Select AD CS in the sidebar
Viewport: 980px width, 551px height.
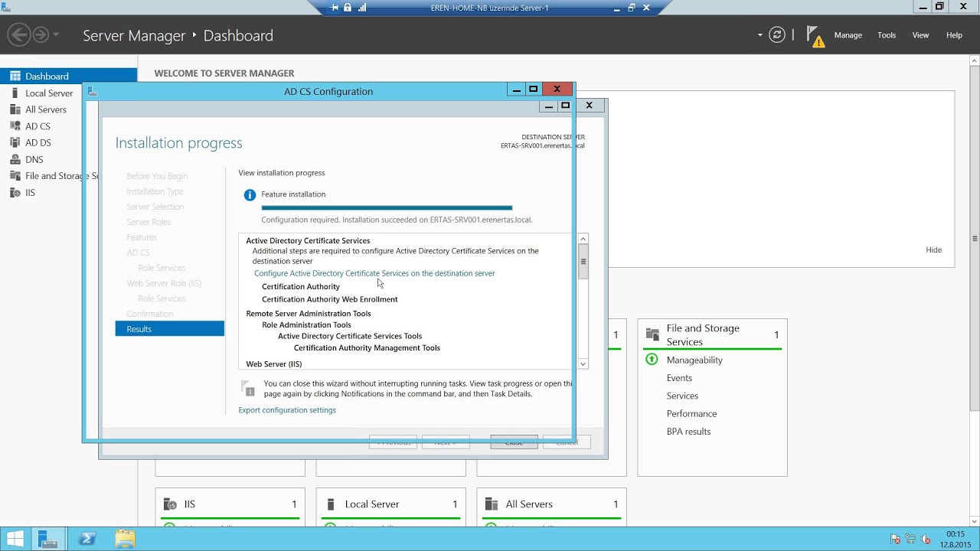38,126
